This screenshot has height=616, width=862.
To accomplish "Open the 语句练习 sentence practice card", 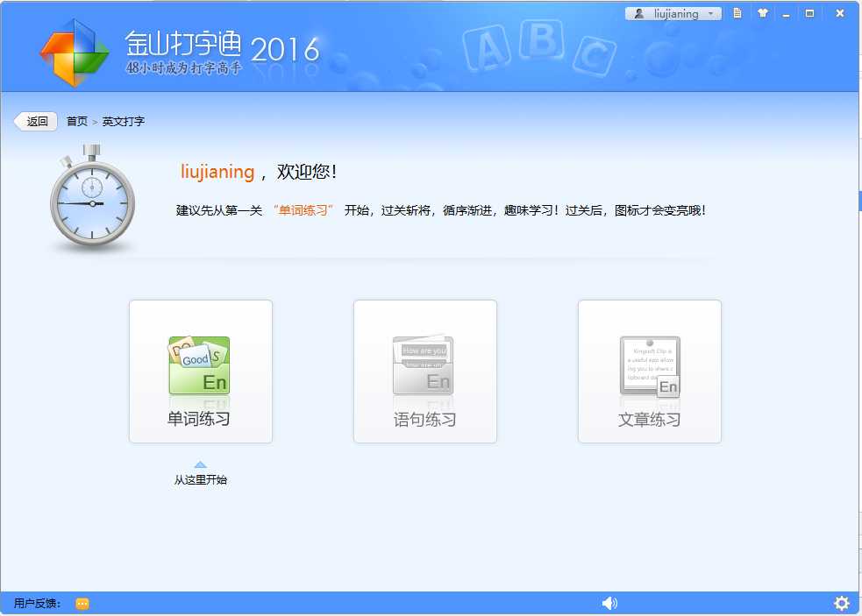I will [x=425, y=372].
